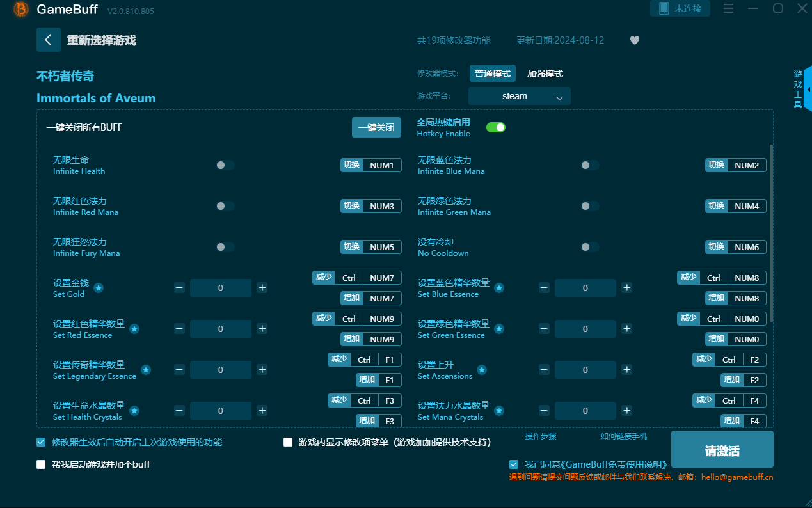The width and height of the screenshot is (812, 508).
Task: Decrease Set Blue Essence with minus button
Action: pos(544,288)
